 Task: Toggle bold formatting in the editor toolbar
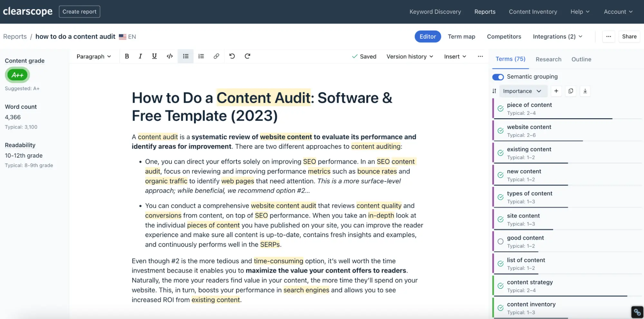coord(127,56)
